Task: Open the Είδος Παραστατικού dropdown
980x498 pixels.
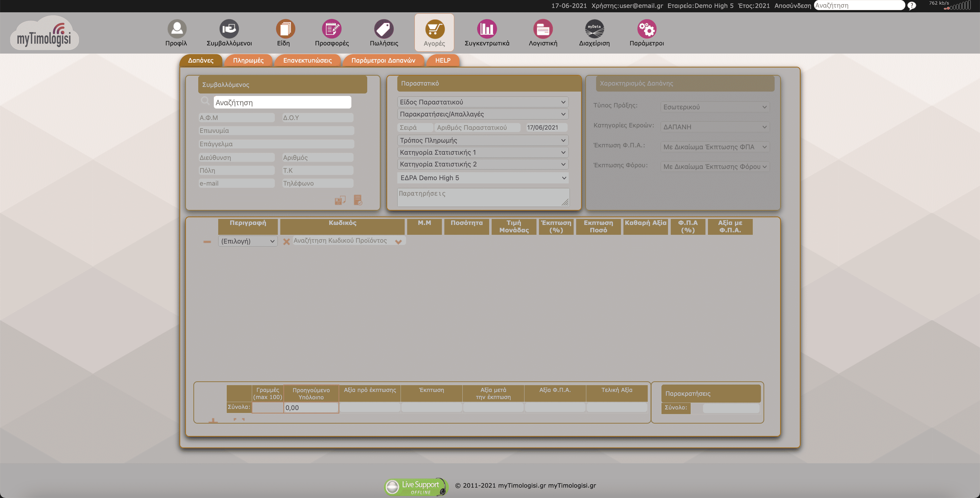Action: (482, 102)
